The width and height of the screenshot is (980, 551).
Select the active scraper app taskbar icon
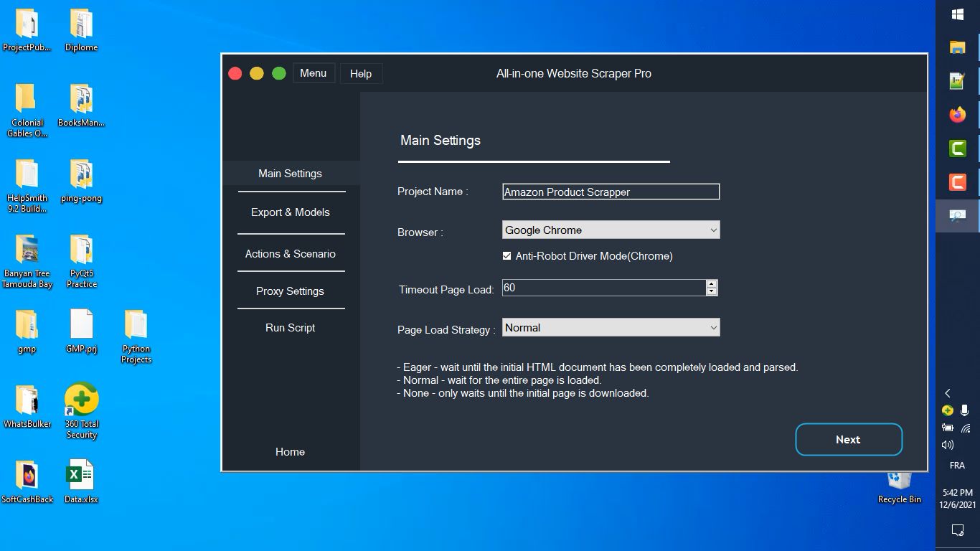[x=957, y=216]
